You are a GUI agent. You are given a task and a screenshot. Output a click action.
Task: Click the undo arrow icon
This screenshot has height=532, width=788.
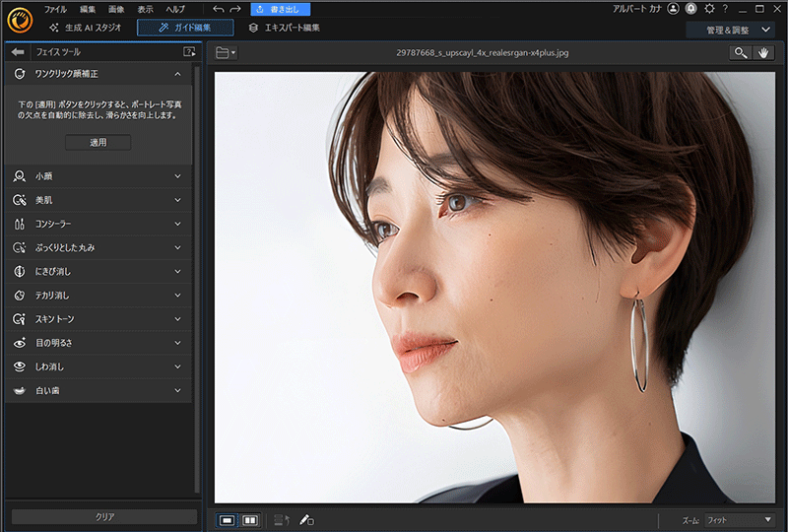pos(218,9)
